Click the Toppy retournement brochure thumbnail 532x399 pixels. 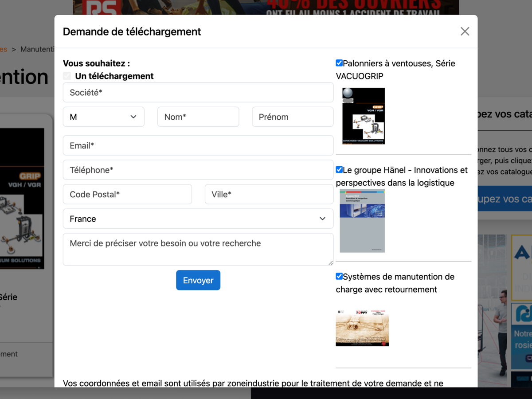(362, 327)
